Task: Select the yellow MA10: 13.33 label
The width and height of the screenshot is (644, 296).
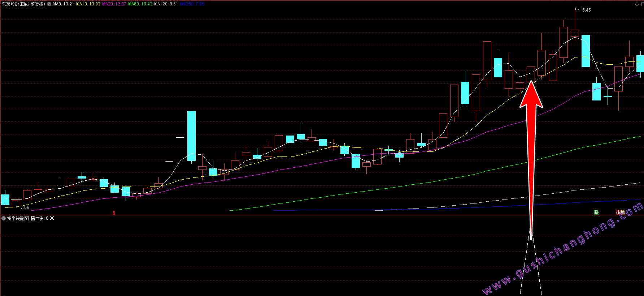Action: (88, 4)
